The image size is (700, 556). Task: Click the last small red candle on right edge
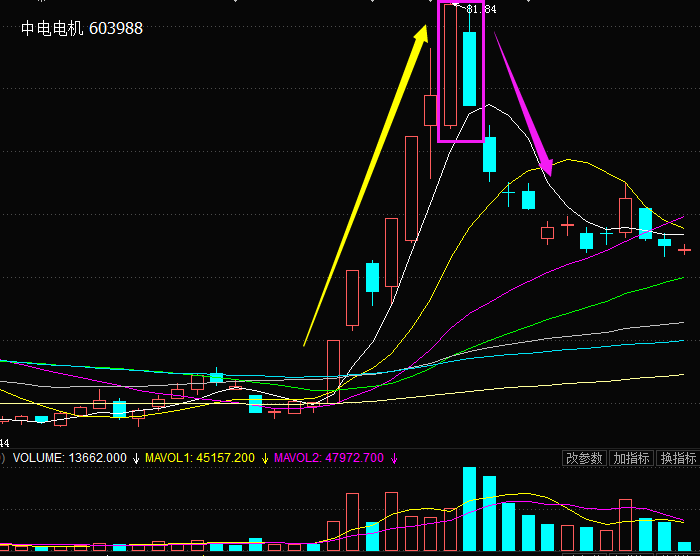[x=685, y=249]
